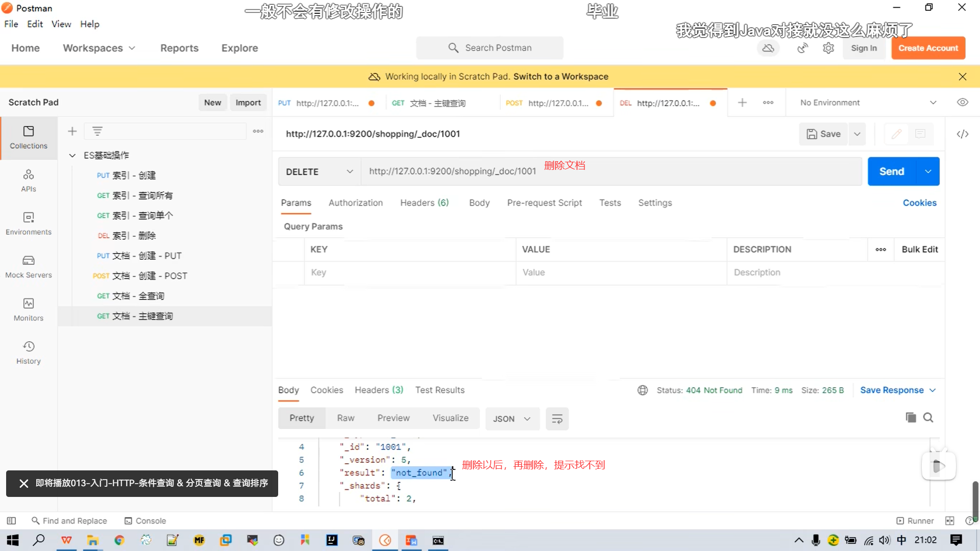Open the JSON format dropdown

512,419
